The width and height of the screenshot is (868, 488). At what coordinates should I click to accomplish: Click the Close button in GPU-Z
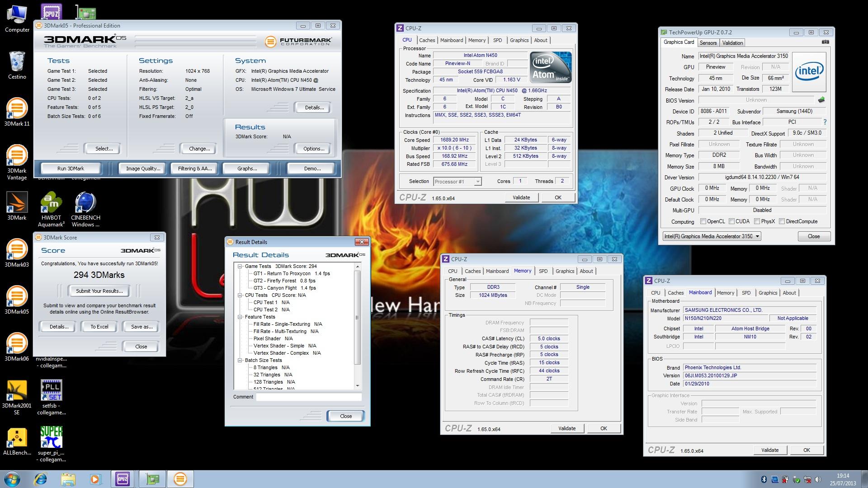pos(814,236)
